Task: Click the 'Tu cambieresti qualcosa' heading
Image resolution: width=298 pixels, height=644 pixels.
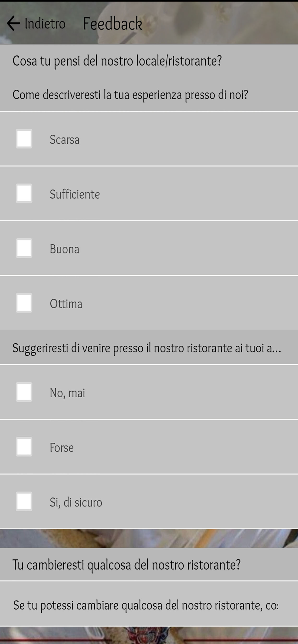Action: (x=126, y=565)
